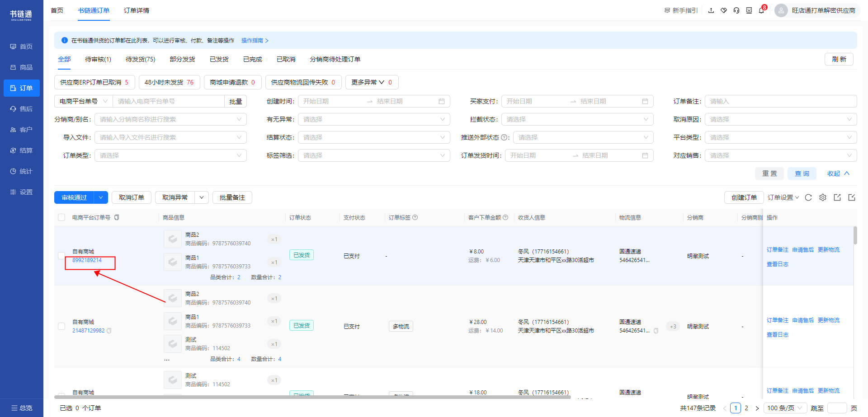Expand 电商平台单号 search type dropdown
Screen dimensions: 868x417
click(x=84, y=101)
